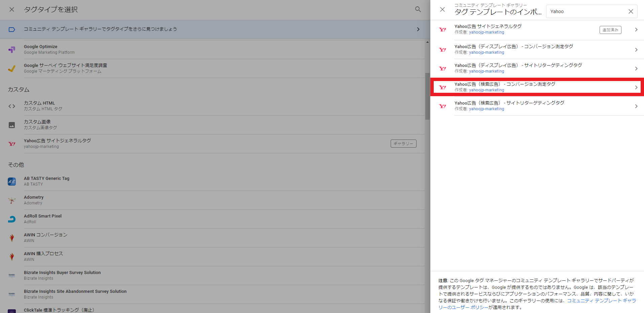Clear the Yahoo search text
The width and height of the screenshot is (644, 313).
[631, 11]
